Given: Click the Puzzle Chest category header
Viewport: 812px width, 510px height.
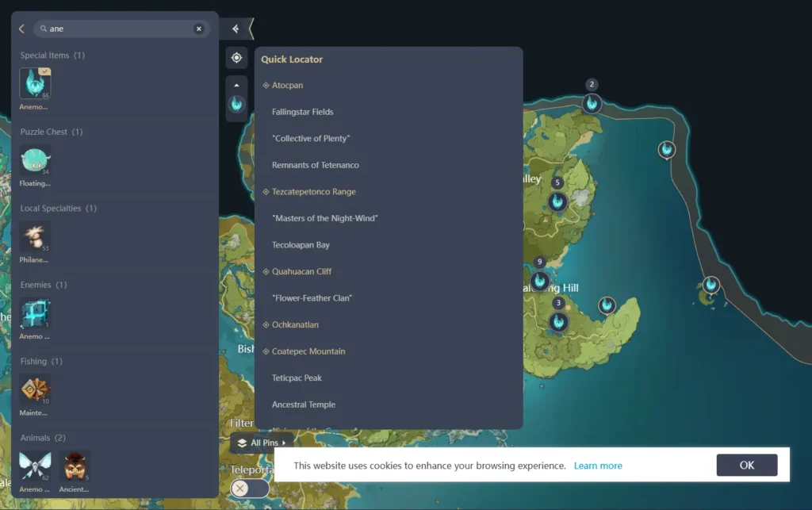Looking at the screenshot, I should (x=52, y=132).
